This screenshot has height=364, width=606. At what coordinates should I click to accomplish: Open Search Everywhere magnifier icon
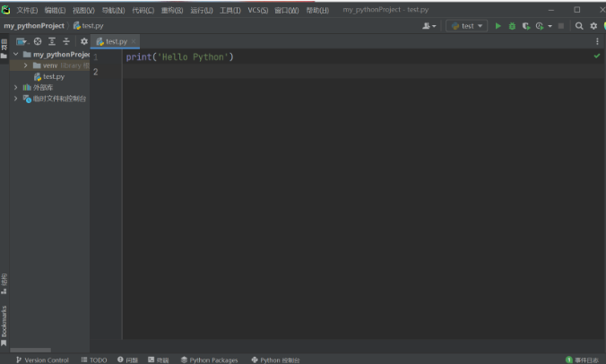579,26
